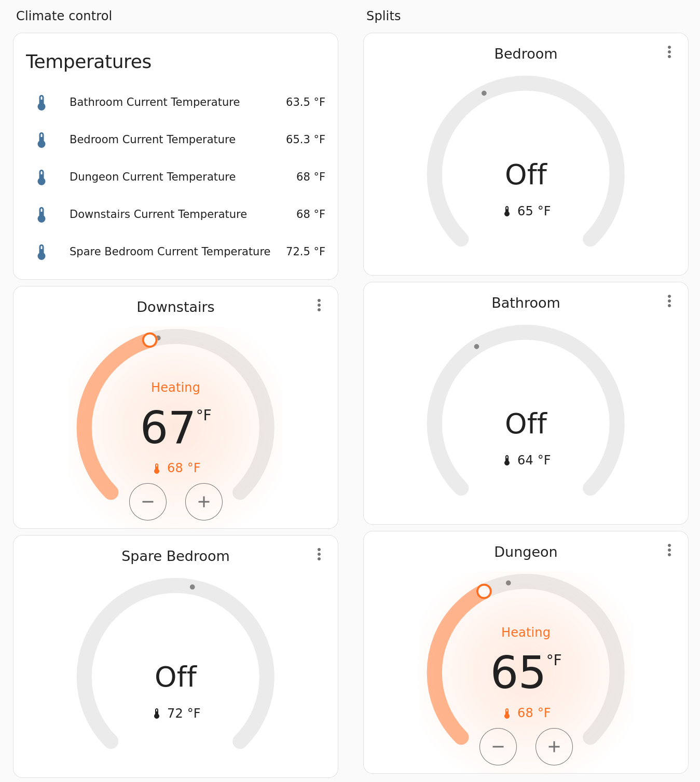Open the Dungeon card three-dot menu

[669, 550]
